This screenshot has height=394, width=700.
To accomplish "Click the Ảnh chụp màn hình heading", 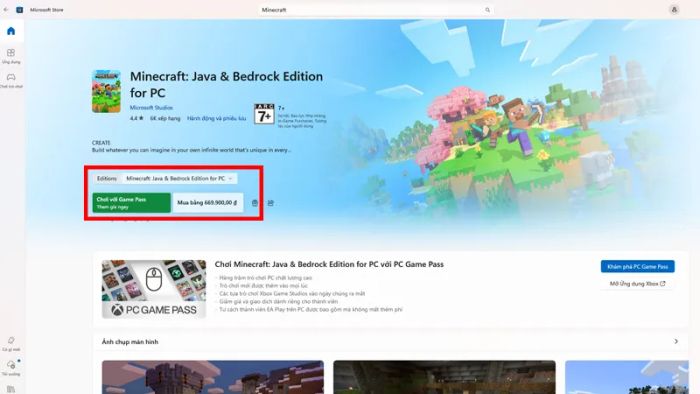I will (x=130, y=342).
